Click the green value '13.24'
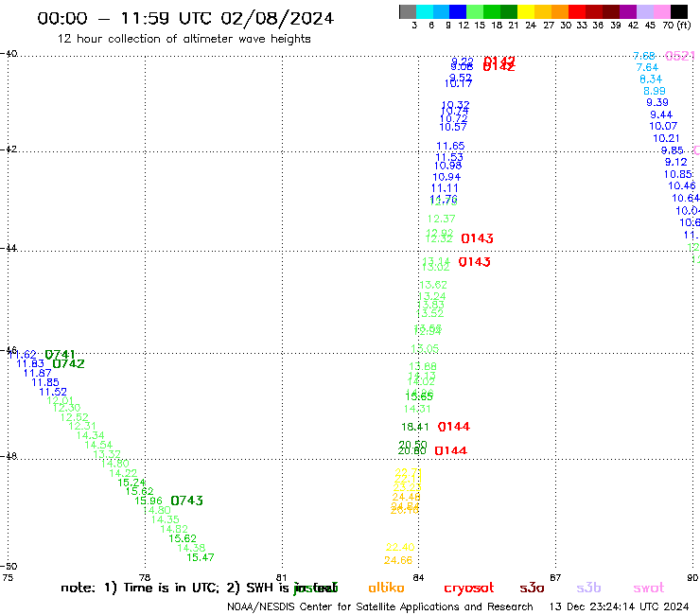 (x=431, y=296)
